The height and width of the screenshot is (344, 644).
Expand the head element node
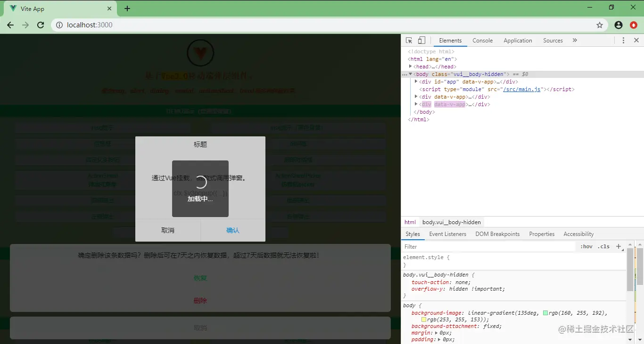click(411, 67)
